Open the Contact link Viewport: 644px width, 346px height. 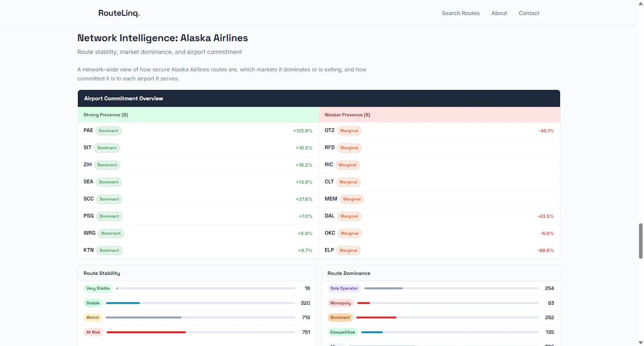[x=529, y=13]
